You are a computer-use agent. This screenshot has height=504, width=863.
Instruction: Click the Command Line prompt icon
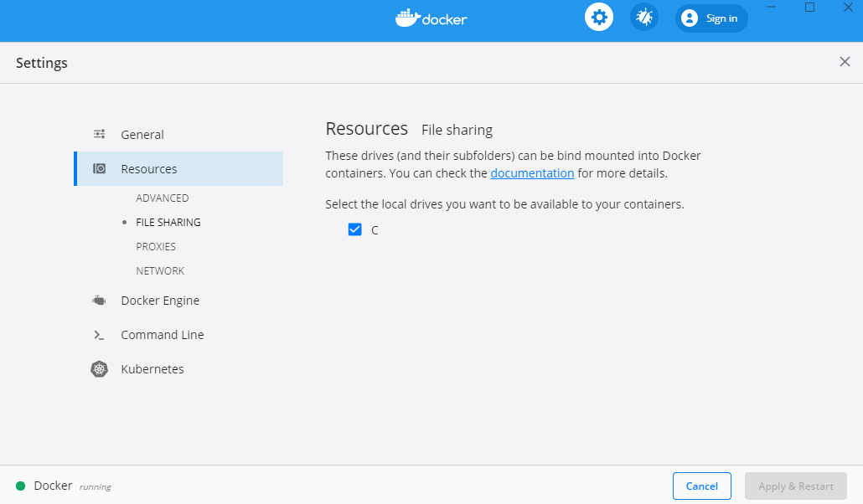coord(99,335)
